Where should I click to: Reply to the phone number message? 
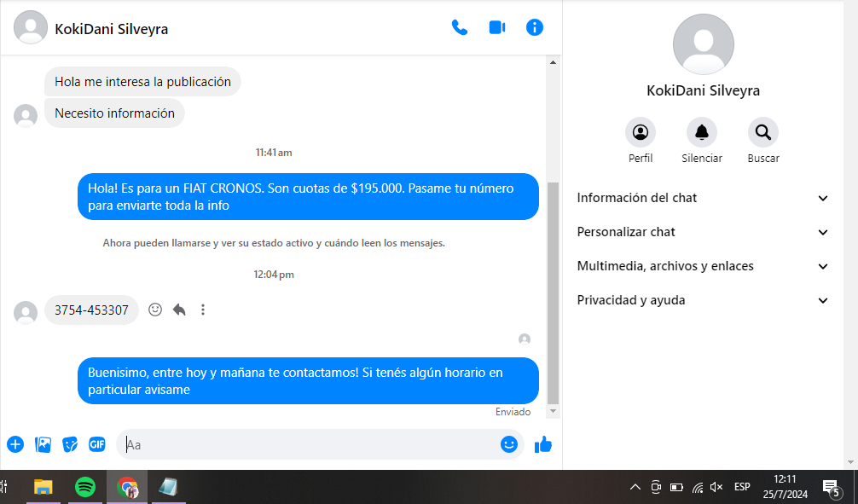click(x=179, y=310)
